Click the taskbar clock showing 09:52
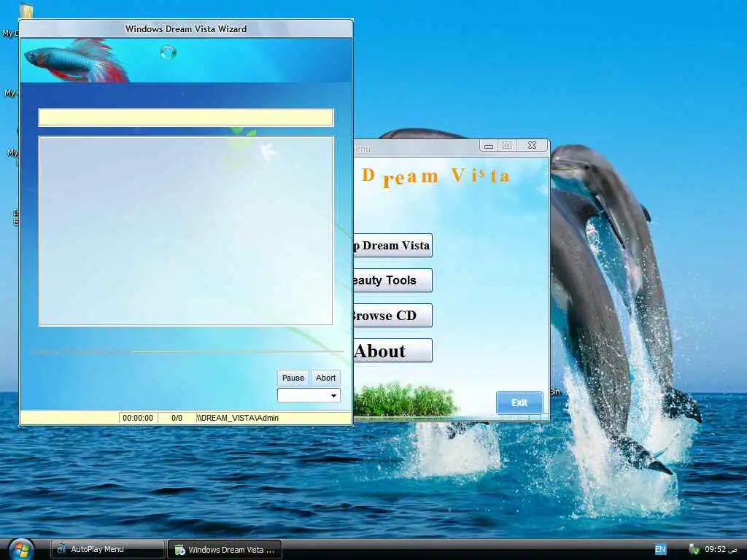Image resolution: width=747 pixels, height=560 pixels. point(721,550)
